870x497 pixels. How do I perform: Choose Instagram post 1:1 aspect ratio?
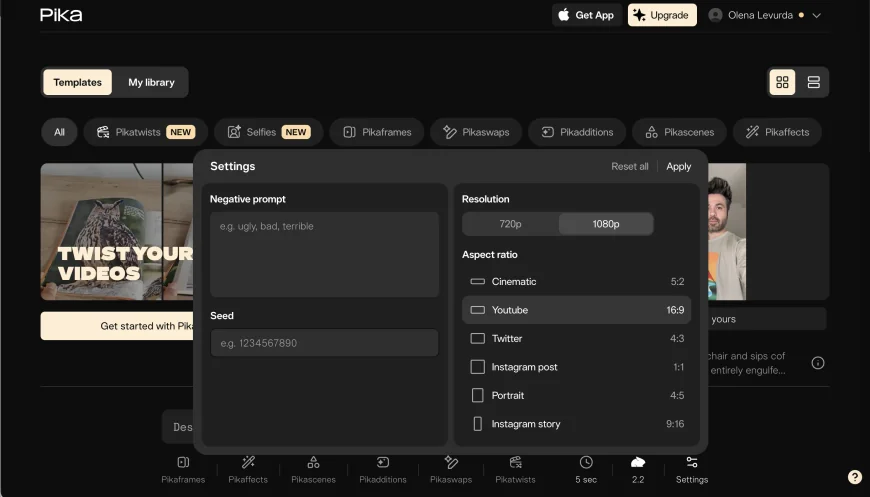pos(576,367)
